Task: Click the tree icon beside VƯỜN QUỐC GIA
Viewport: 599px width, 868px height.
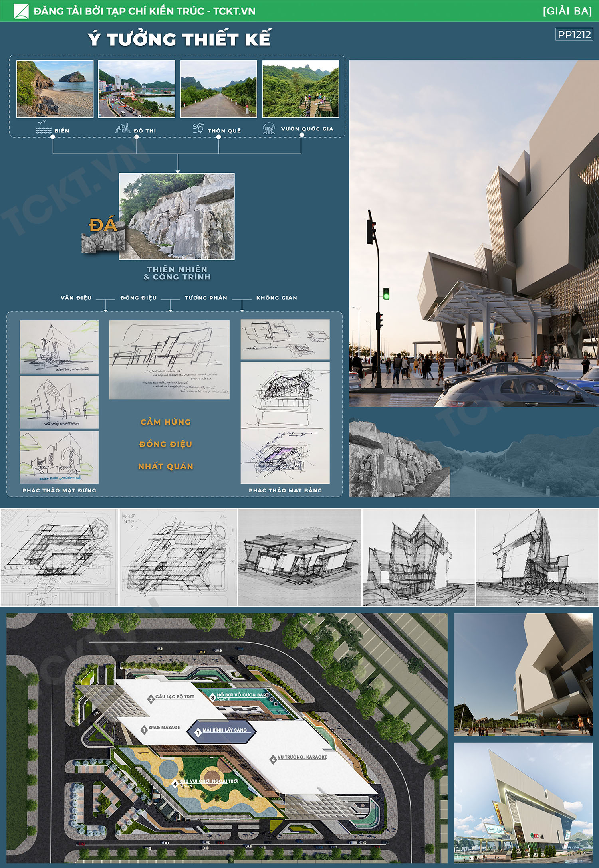Action: 269,128
